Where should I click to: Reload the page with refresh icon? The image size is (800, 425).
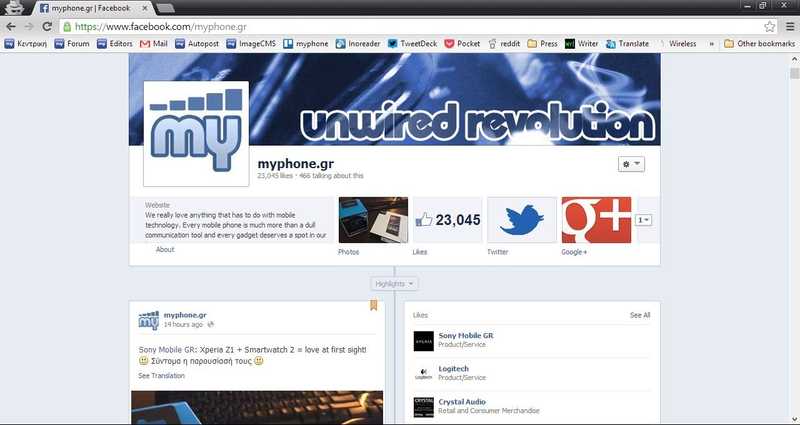pos(47,26)
